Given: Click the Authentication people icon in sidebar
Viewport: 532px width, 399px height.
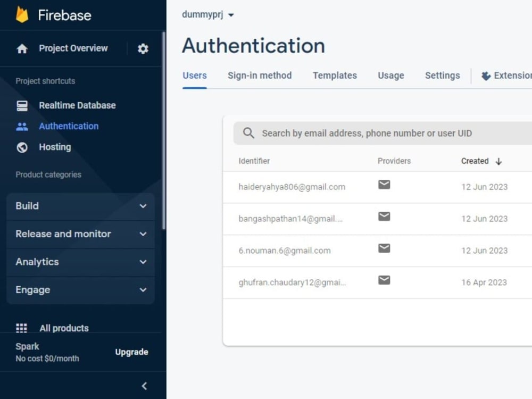Looking at the screenshot, I should pos(22,127).
